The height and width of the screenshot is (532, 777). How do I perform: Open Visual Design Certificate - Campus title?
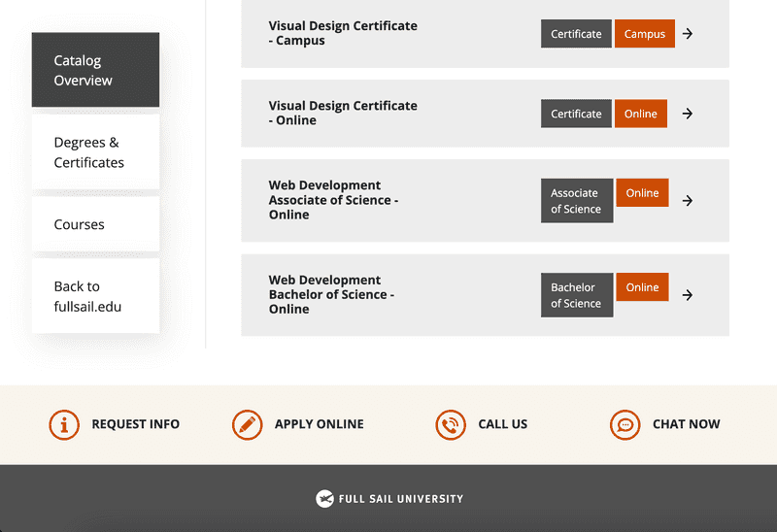(x=343, y=33)
